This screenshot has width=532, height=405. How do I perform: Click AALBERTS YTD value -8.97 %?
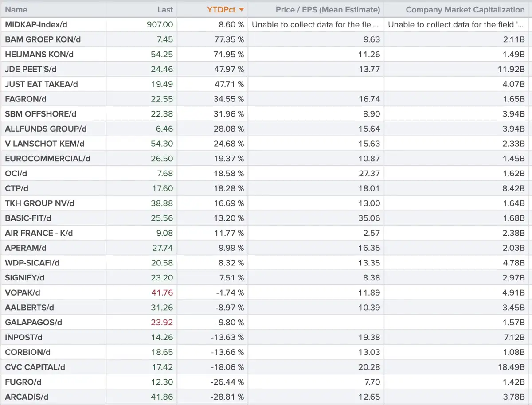pyautogui.click(x=230, y=308)
